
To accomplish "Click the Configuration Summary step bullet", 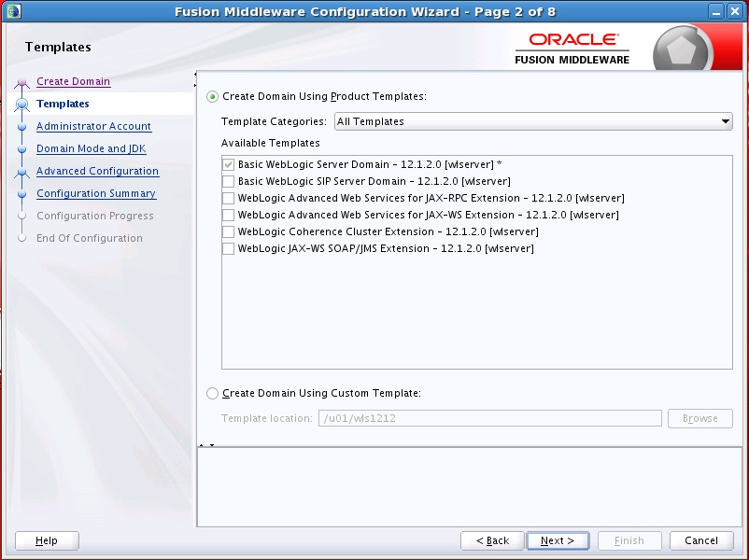I will click(x=21, y=194).
